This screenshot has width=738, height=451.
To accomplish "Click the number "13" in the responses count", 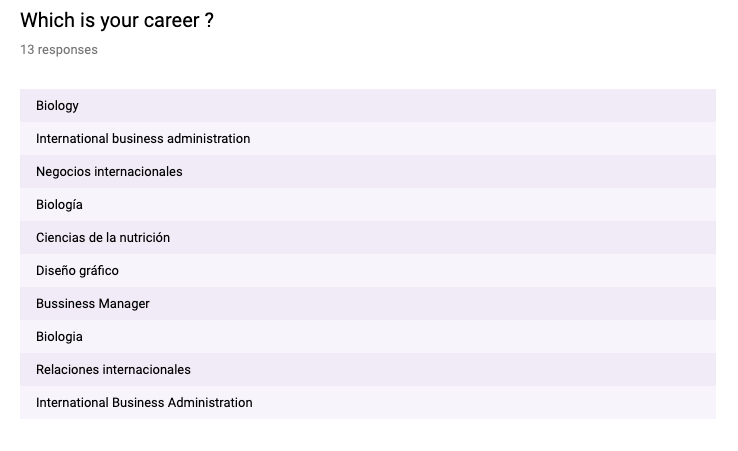I will 27,50.
